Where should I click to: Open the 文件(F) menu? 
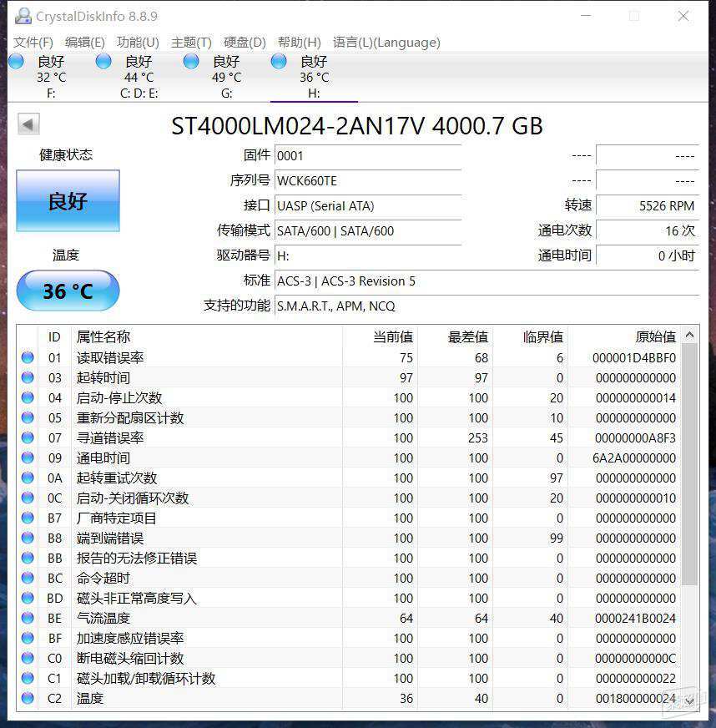33,43
